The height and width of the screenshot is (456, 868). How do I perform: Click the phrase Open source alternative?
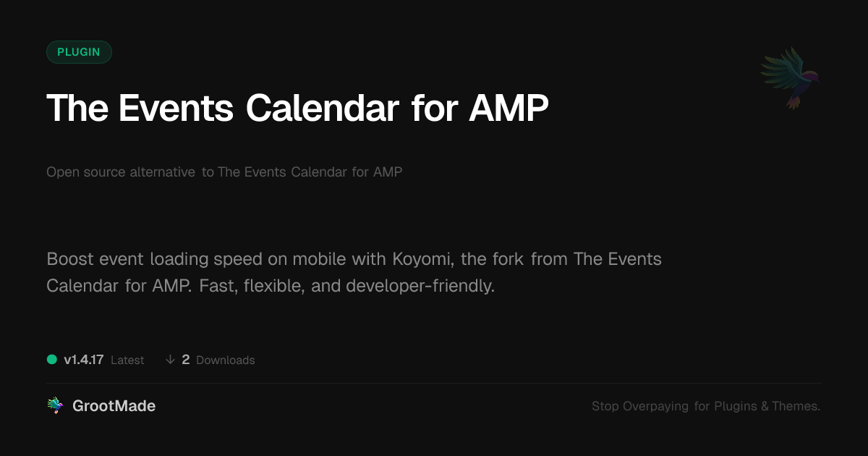point(121,172)
